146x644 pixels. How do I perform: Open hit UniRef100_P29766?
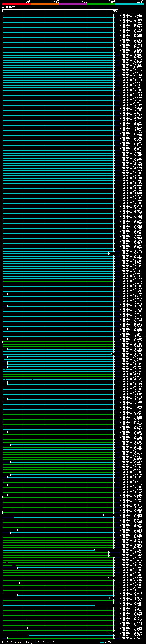coord(131,22)
